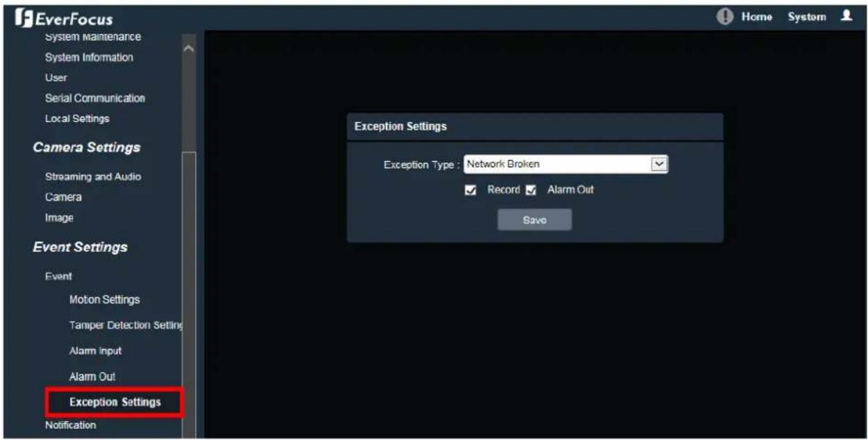This screenshot has height=440, width=868.
Task: Open Notification settings
Action: tap(70, 425)
